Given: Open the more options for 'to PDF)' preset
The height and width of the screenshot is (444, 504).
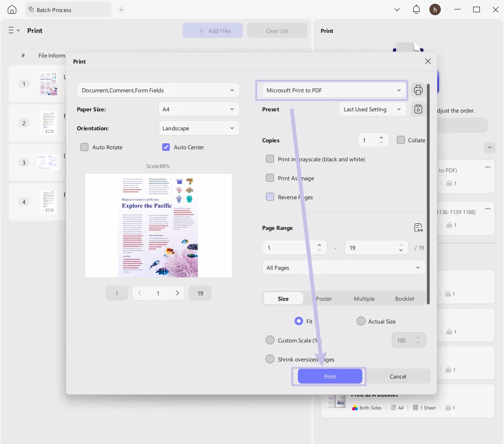Looking at the screenshot, I should click(488, 167).
